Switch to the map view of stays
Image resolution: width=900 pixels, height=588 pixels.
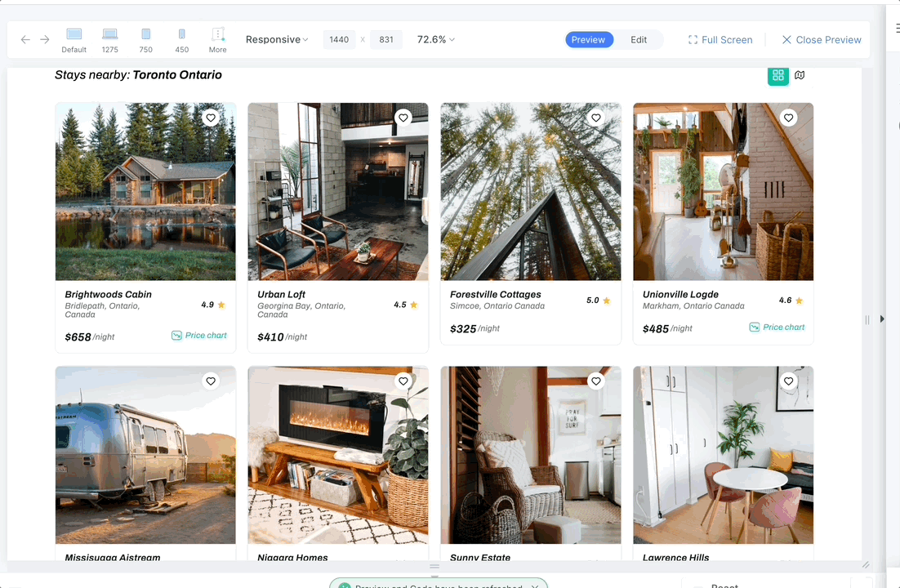(800, 75)
